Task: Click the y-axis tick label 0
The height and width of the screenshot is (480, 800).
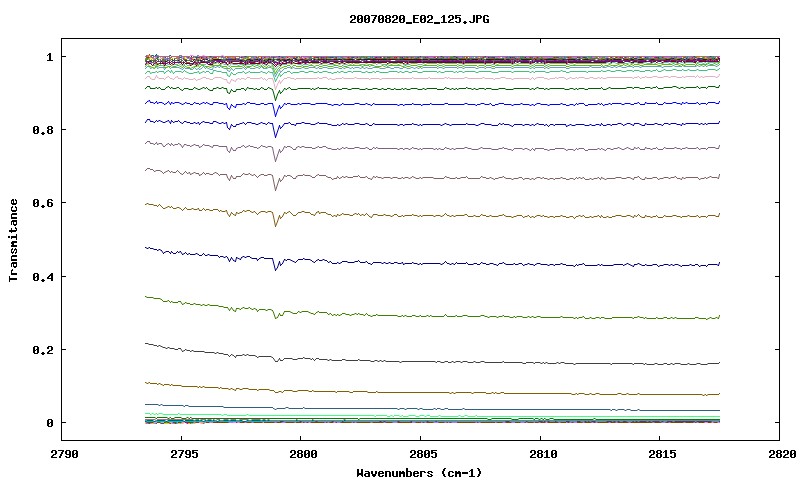Action: (50, 423)
